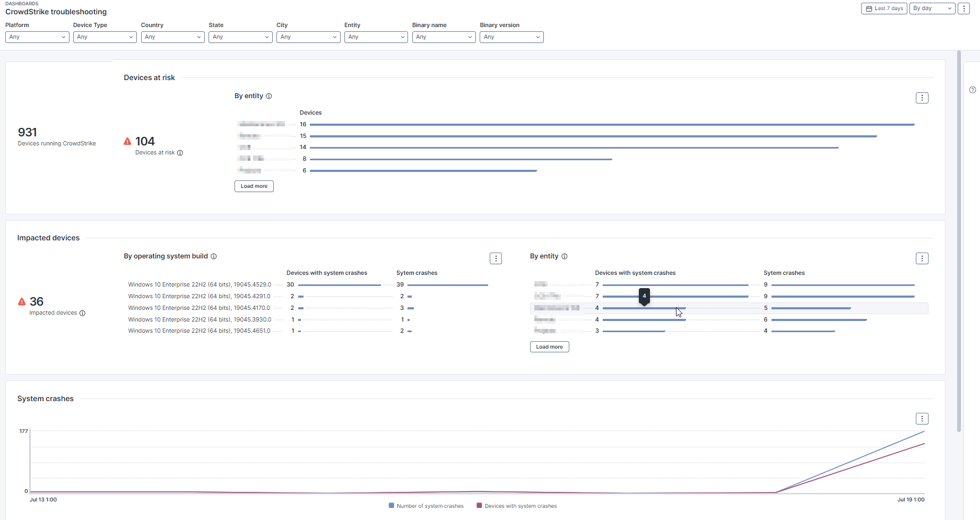Click info icon next to Devices at risk

[180, 153]
